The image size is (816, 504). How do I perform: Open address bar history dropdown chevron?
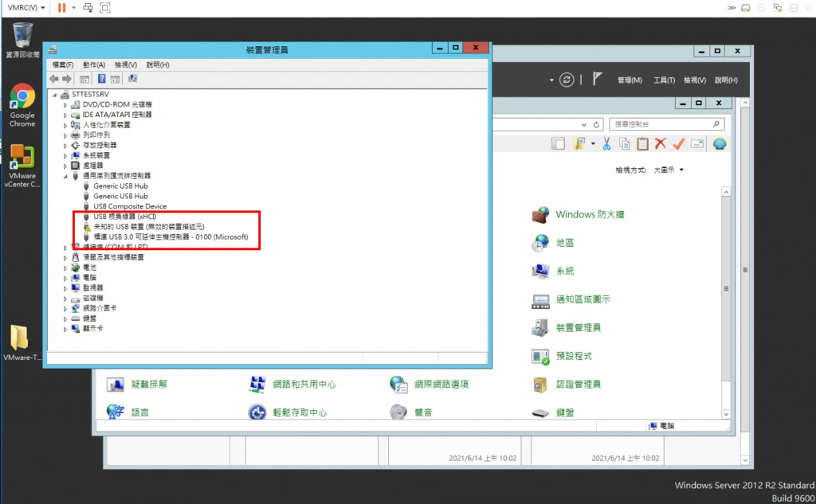[x=584, y=125]
